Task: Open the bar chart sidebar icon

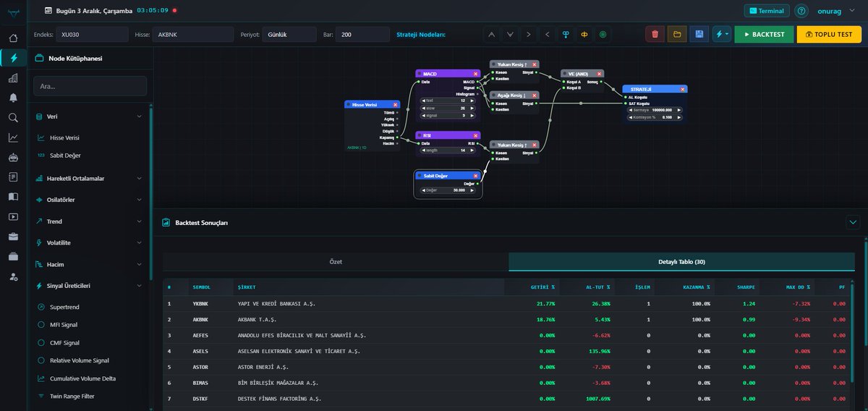Action: tap(13, 78)
